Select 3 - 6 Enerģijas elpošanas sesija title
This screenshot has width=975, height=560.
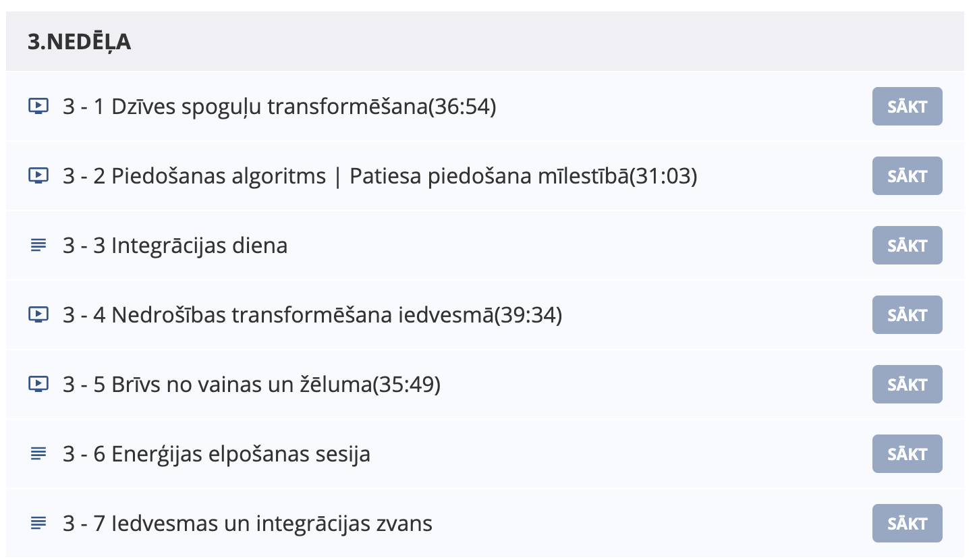(x=217, y=454)
